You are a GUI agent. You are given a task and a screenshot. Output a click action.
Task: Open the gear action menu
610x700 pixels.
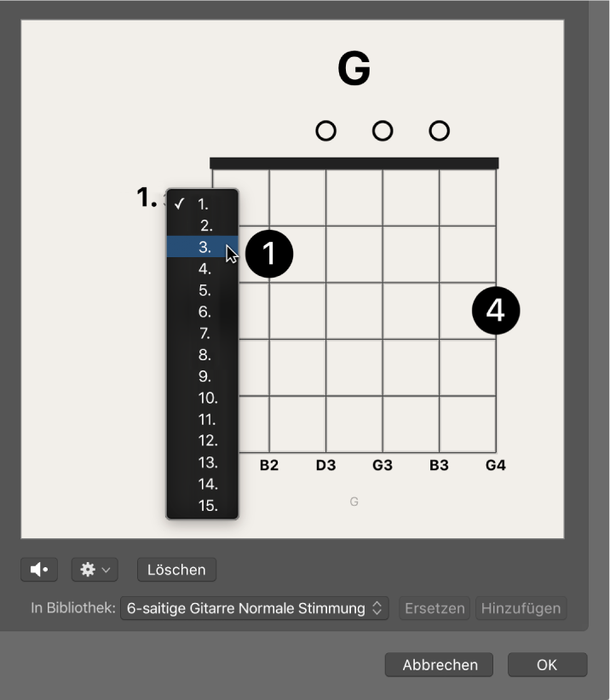pyautogui.click(x=94, y=569)
